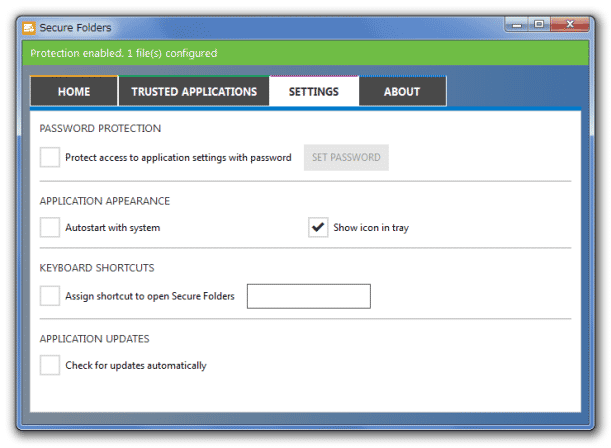Click the APPLICATION UPDATES heading
Viewport: 611px width, 448px height.
(x=94, y=339)
